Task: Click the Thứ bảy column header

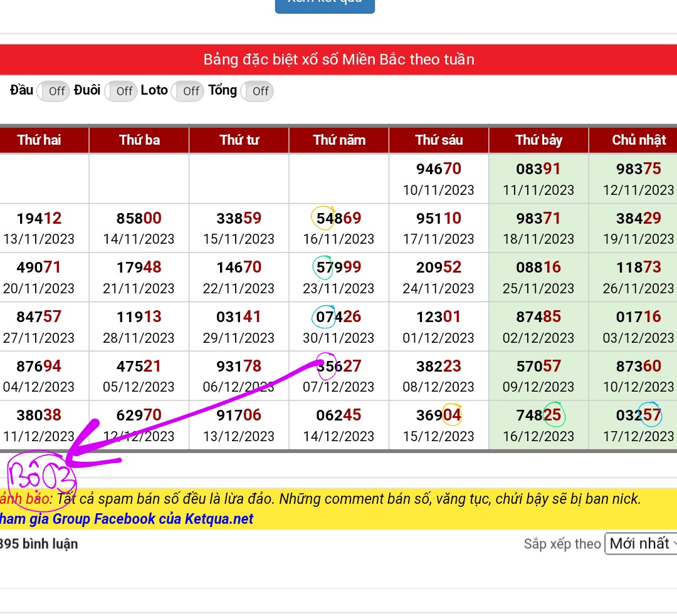Action: (x=538, y=140)
